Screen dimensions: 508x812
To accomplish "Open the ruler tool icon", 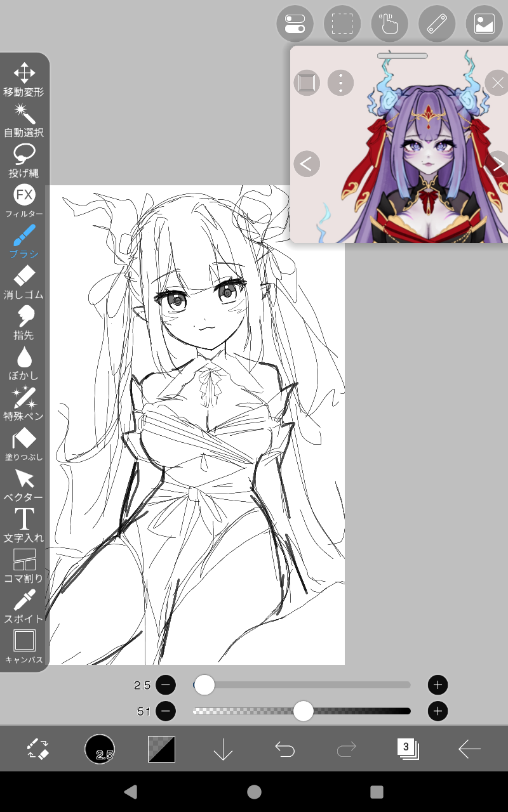I will coord(437,23).
